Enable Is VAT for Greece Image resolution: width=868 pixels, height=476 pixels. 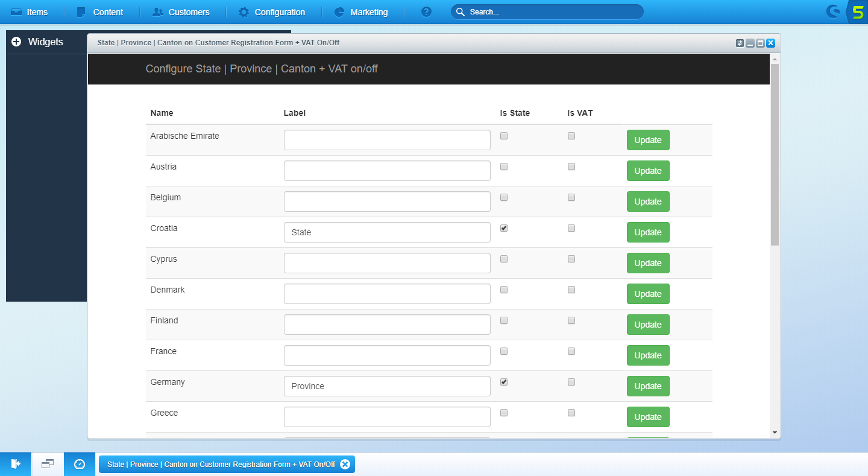(571, 413)
